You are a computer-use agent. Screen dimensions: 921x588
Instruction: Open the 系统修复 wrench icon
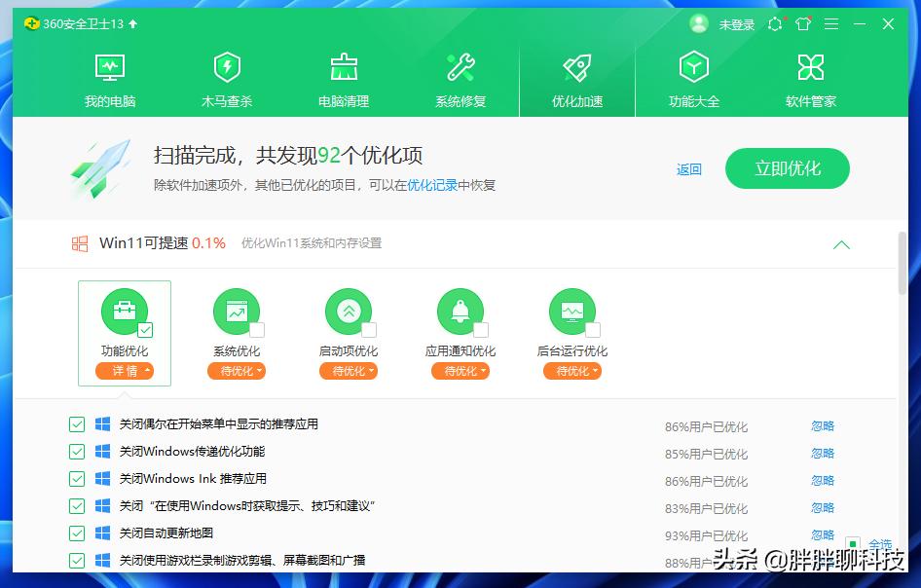point(460,68)
